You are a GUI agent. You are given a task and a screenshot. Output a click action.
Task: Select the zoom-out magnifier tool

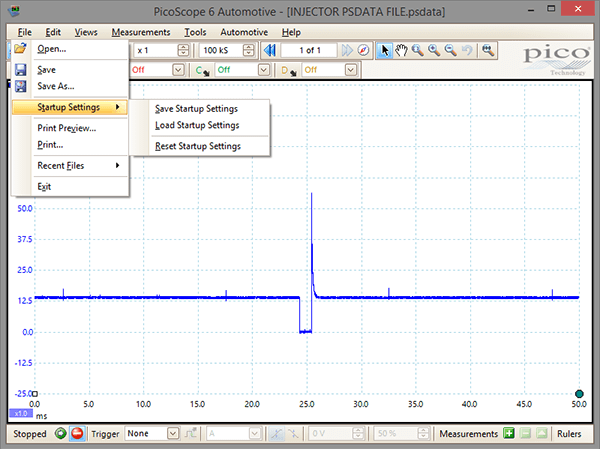pos(450,50)
